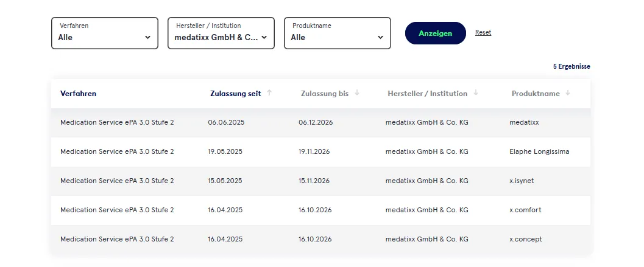Image resolution: width=644 pixels, height=267 pixels.
Task: Reset the filters via Reset link
Action: pyautogui.click(x=483, y=32)
